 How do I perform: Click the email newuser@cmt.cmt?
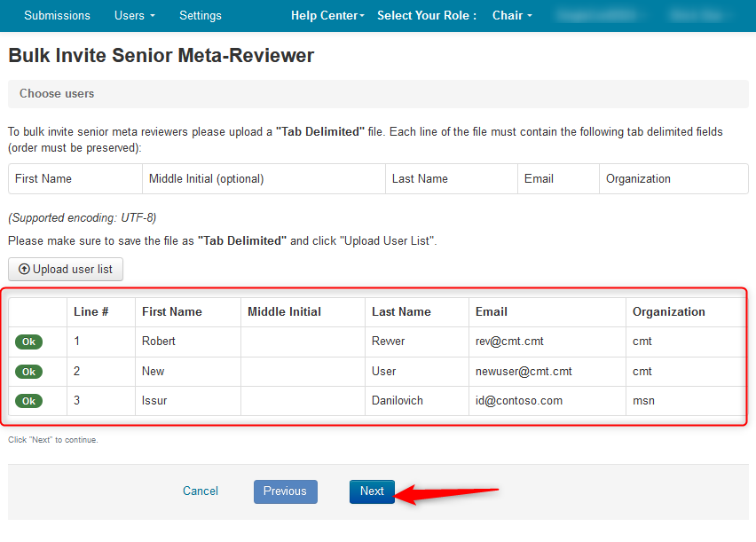(524, 372)
